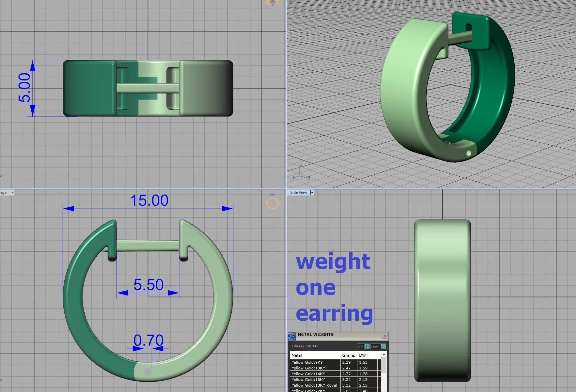The width and height of the screenshot is (576, 392).
Task: Click the diamond gemstone icon above the top viewport
Action: point(272,2)
